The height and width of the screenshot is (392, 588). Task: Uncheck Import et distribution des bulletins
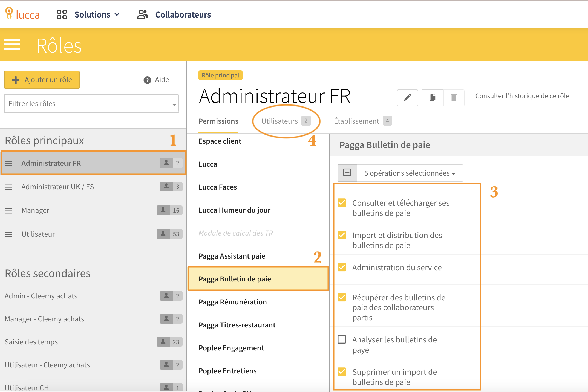pos(342,235)
